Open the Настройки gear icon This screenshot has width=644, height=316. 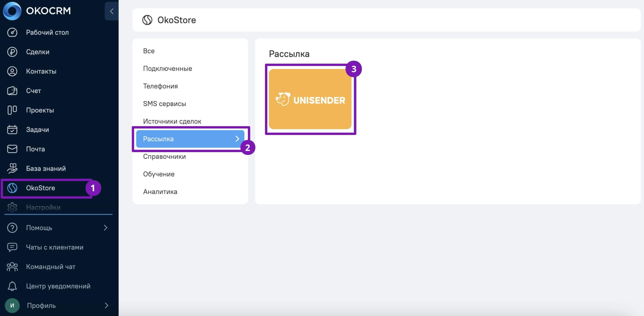click(12, 207)
